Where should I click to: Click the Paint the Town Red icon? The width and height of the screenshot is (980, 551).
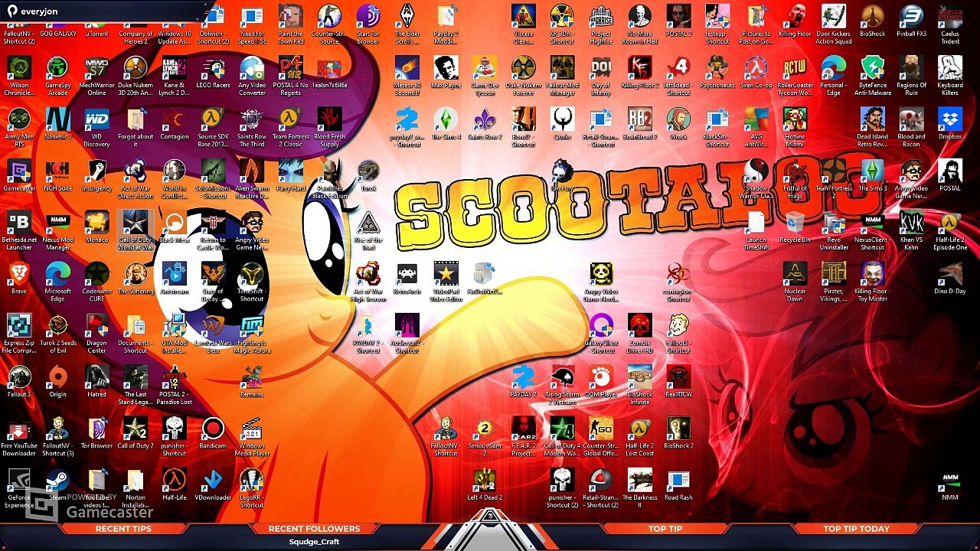tap(290, 24)
